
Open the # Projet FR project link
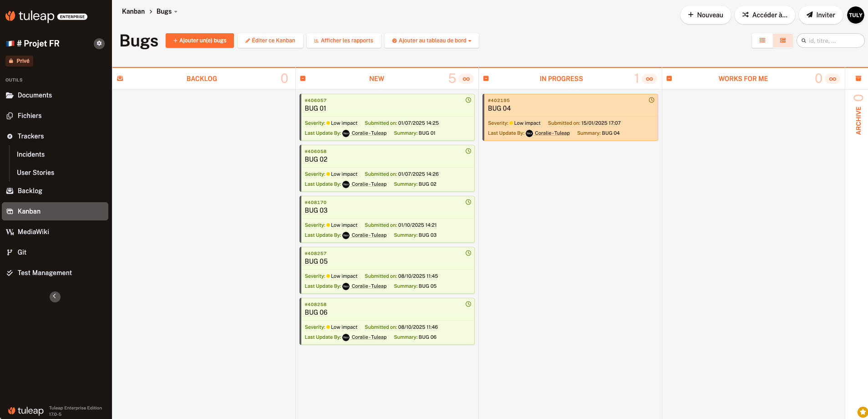[38, 43]
